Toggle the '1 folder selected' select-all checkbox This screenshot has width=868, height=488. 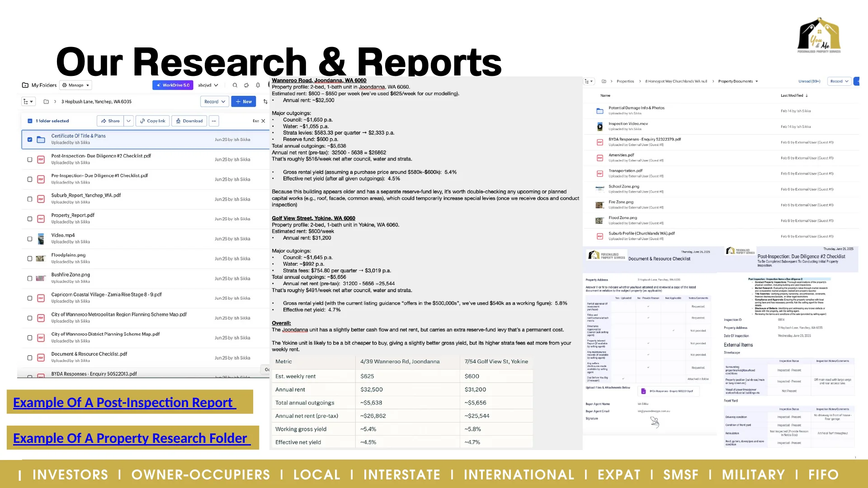(x=30, y=121)
